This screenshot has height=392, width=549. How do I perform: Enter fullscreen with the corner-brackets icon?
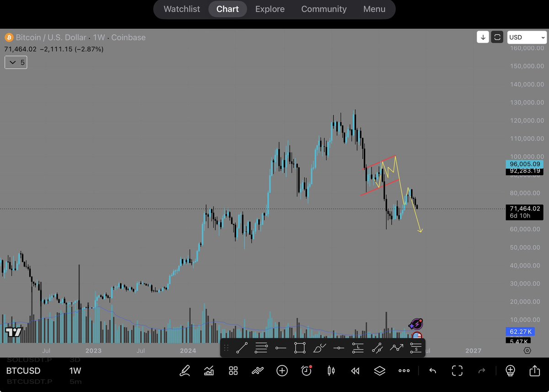point(457,371)
